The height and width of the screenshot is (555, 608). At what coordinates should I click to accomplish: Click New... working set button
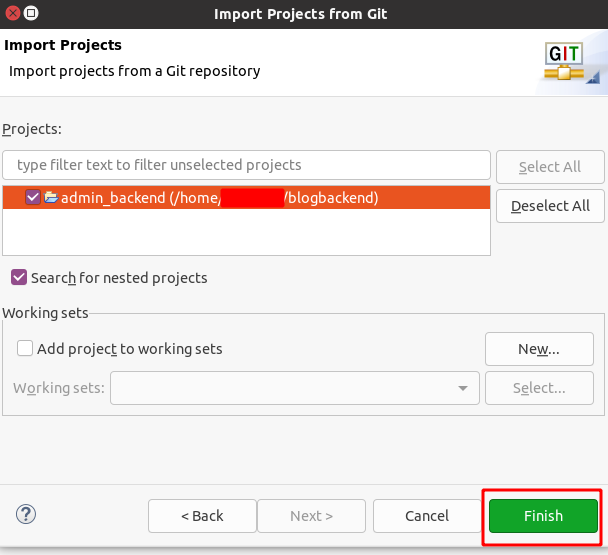pyautogui.click(x=539, y=349)
